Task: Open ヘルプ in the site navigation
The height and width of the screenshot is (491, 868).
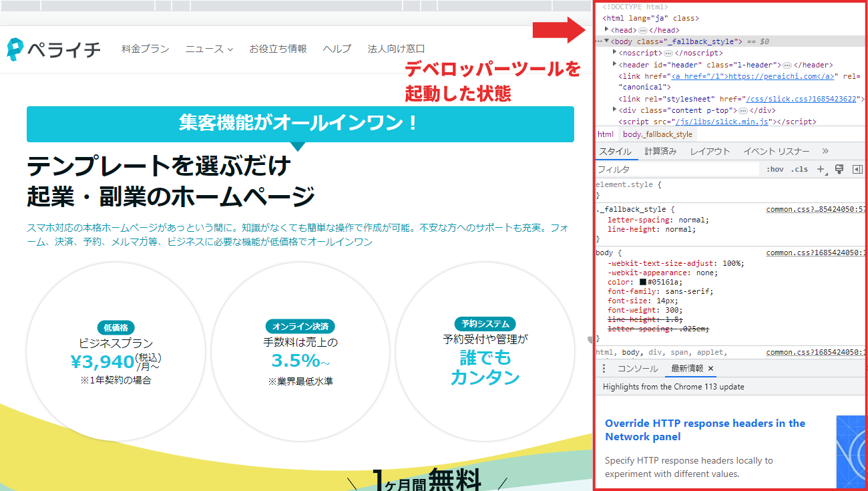Action: coord(337,49)
